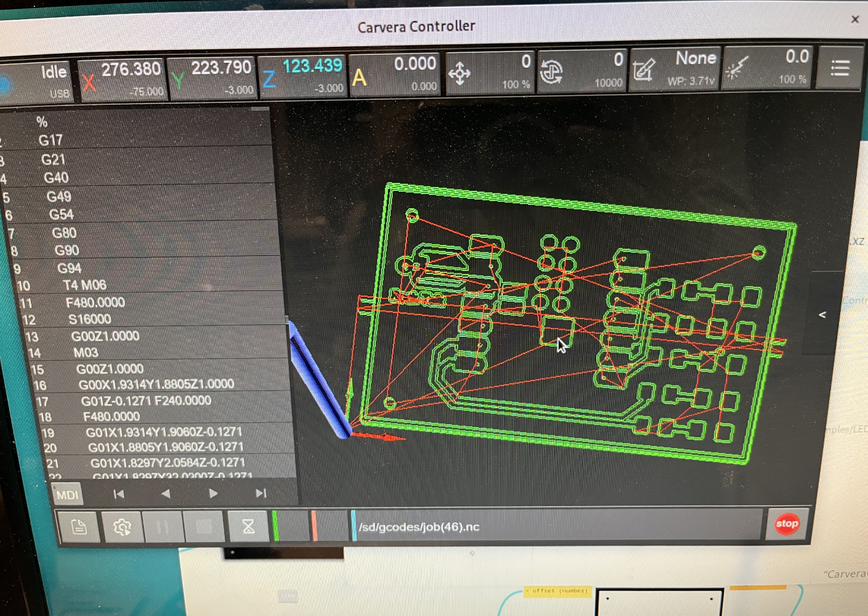Click the feed rate move icon

point(459,74)
